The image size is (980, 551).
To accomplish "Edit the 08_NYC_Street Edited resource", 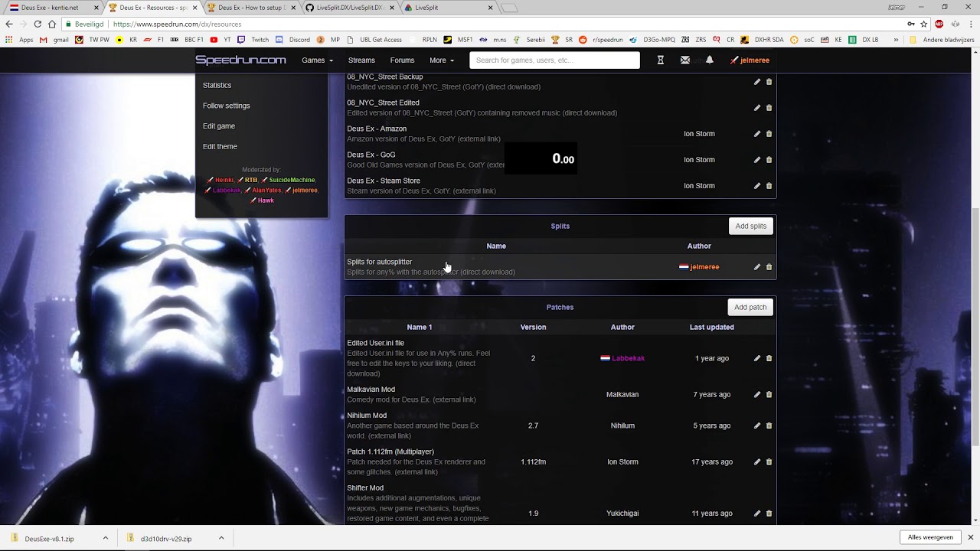I will coord(756,108).
